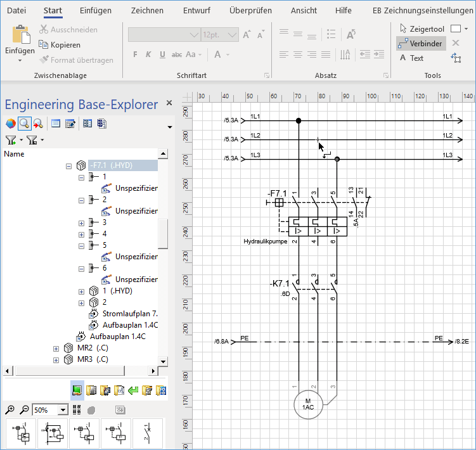Click the Kopieren button

click(60, 45)
